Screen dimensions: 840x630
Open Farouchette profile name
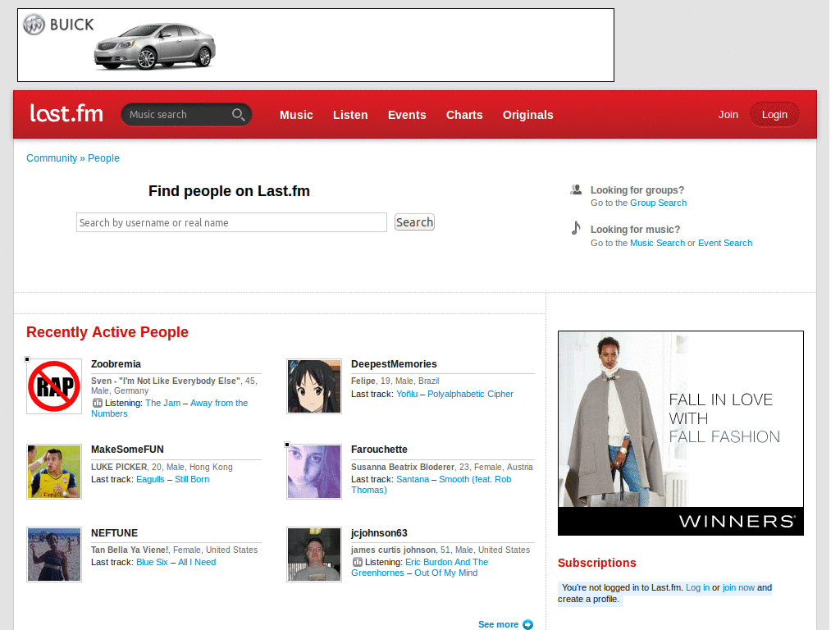pyautogui.click(x=379, y=449)
